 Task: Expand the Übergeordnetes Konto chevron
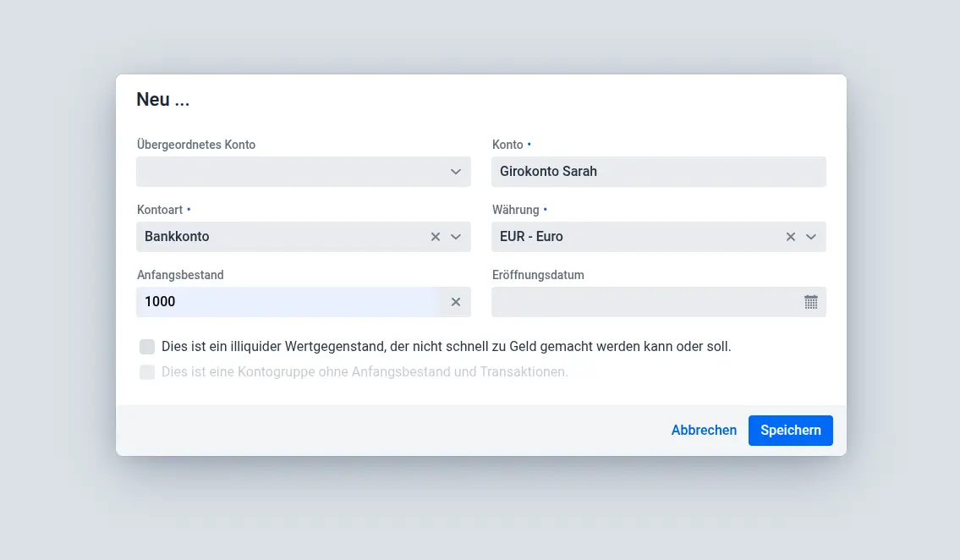(456, 172)
